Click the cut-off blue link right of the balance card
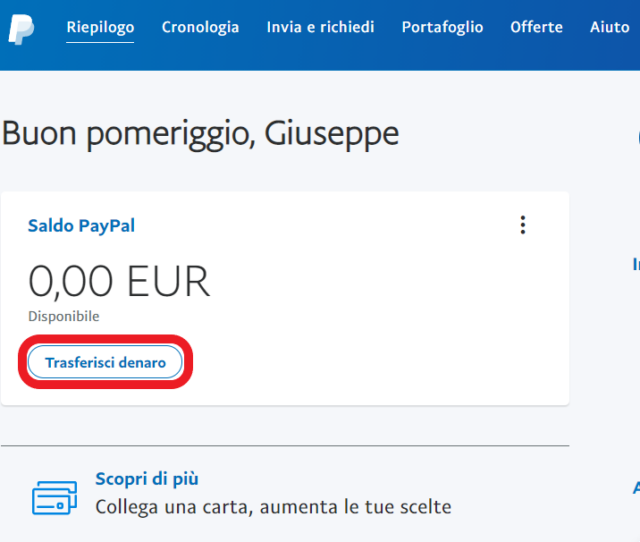 pyautogui.click(x=635, y=265)
